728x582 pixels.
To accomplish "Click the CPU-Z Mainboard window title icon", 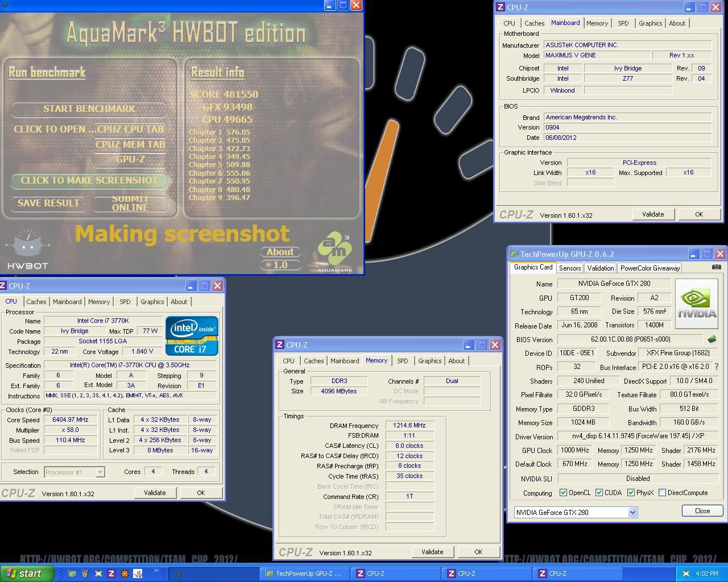I will 500,7.
